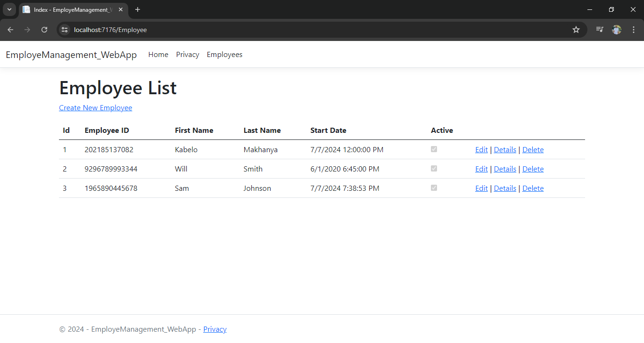
Task: Click the site information icon in address bar
Action: pos(64,29)
